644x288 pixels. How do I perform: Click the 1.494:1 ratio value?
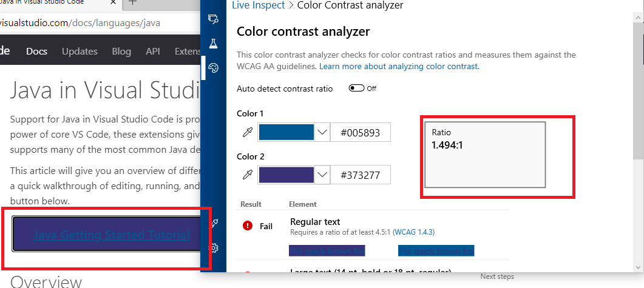pos(447,145)
